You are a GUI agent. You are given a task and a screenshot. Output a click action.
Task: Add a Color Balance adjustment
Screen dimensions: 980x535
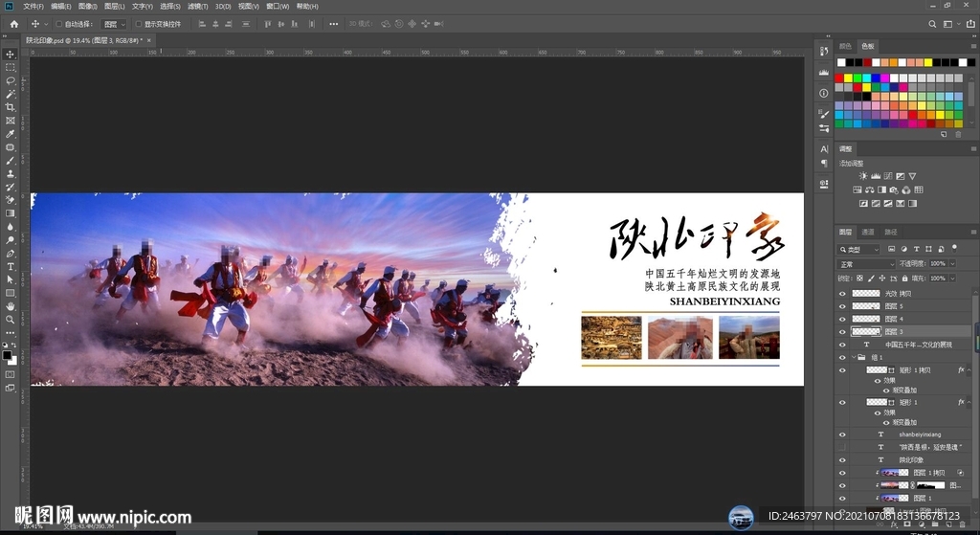869,190
